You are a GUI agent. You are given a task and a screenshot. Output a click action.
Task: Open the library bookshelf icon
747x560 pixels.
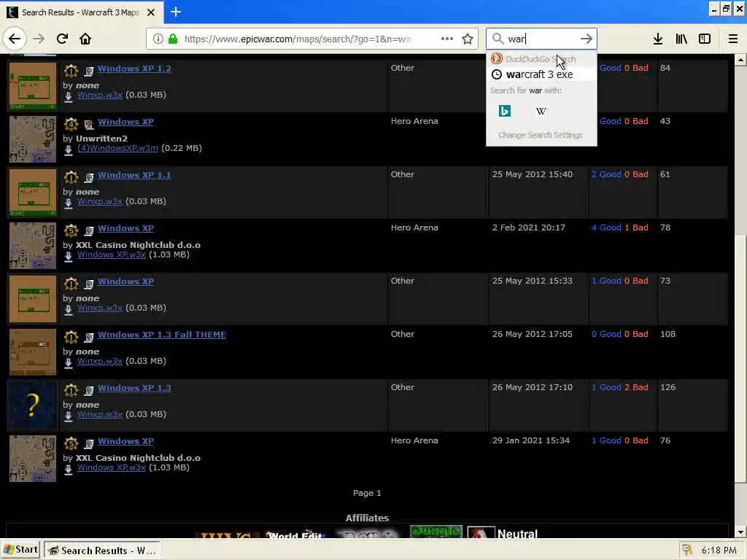point(681,39)
